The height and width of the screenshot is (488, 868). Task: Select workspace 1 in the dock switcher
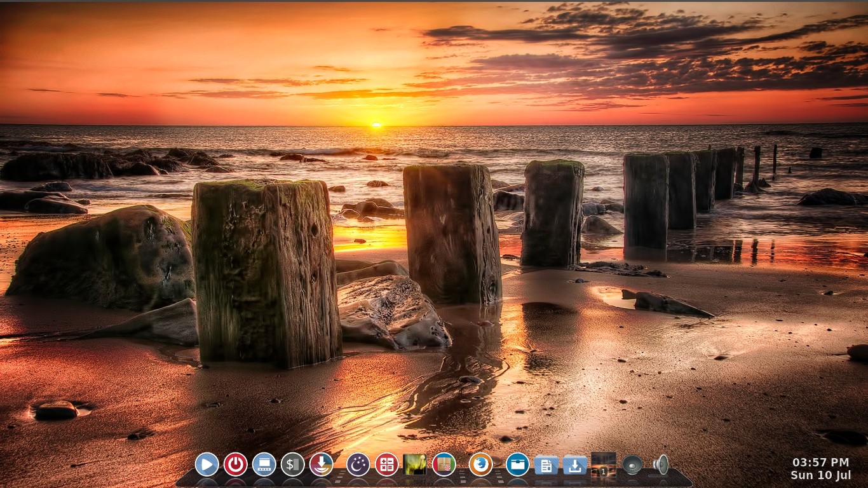(603, 465)
